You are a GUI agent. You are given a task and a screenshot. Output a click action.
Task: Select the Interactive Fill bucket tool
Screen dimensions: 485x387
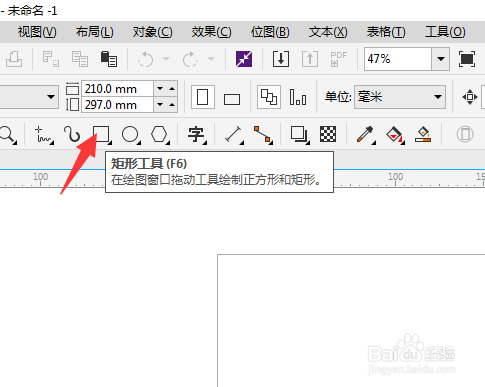pos(395,135)
